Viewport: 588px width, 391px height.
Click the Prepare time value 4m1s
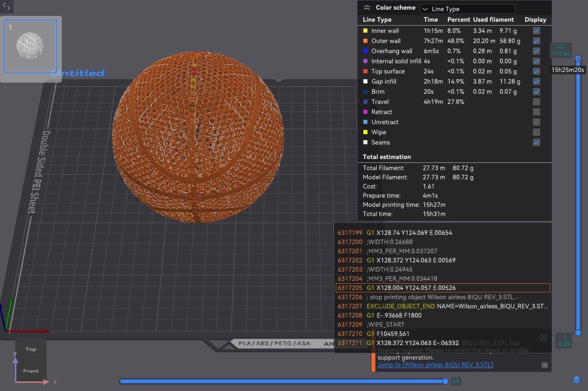(431, 195)
